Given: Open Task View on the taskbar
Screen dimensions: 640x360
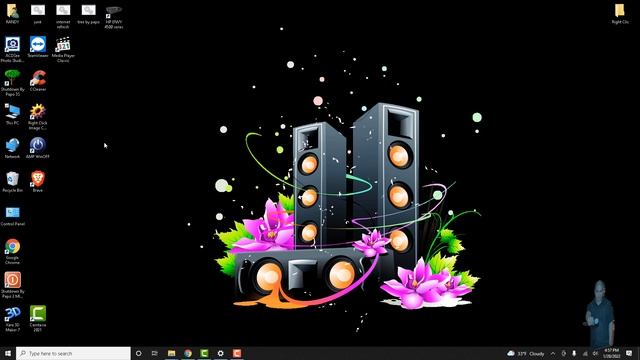Looking at the screenshot, I should click(x=155, y=353).
